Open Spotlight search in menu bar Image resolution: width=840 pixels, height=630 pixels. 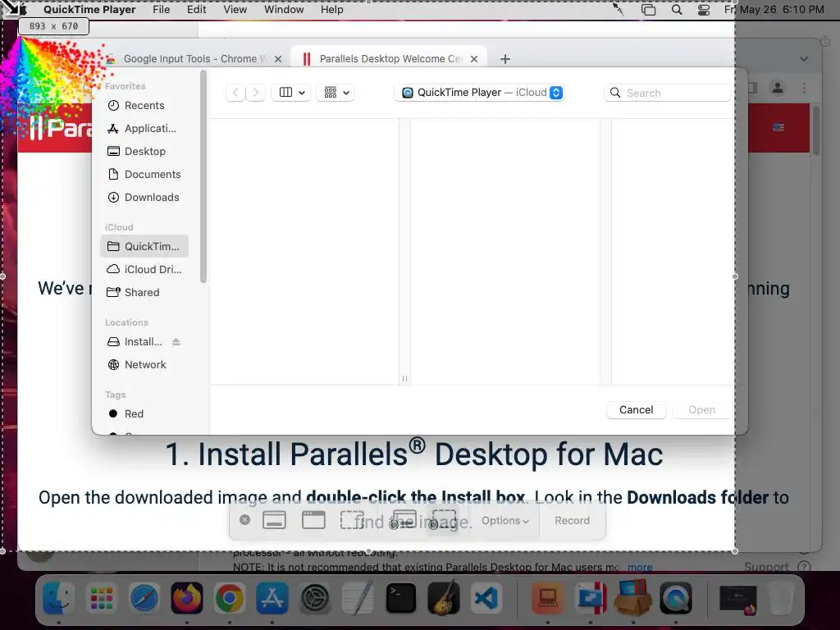(x=677, y=10)
